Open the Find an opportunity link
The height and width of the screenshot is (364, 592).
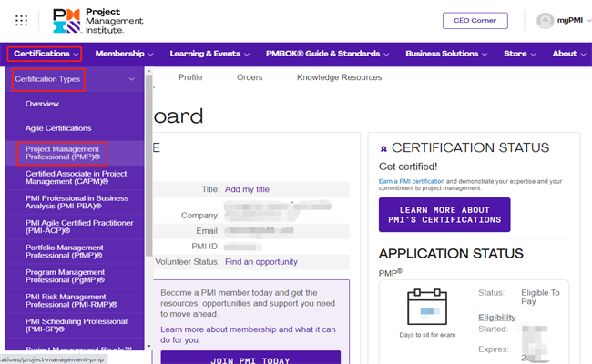[x=261, y=262]
